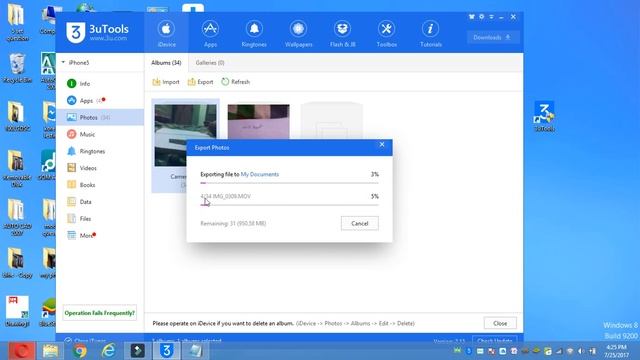Select Photos in the sidebar

pyautogui.click(x=100, y=117)
